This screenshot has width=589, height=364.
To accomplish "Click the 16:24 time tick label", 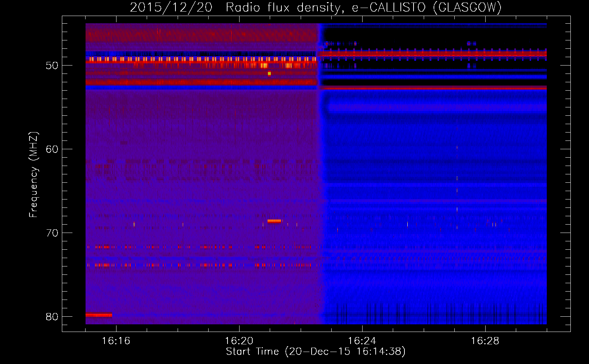I will 362,341.
